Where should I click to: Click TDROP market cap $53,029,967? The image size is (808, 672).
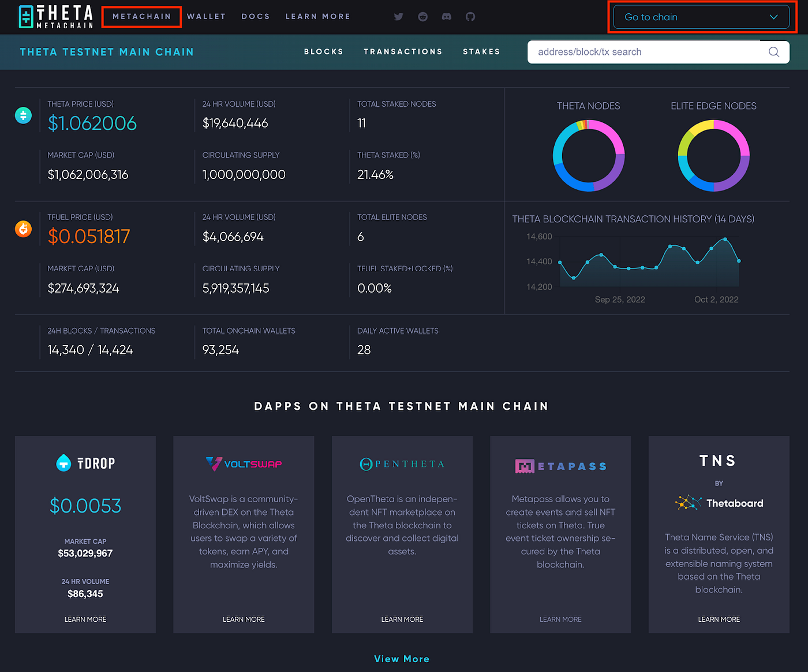pos(85,553)
